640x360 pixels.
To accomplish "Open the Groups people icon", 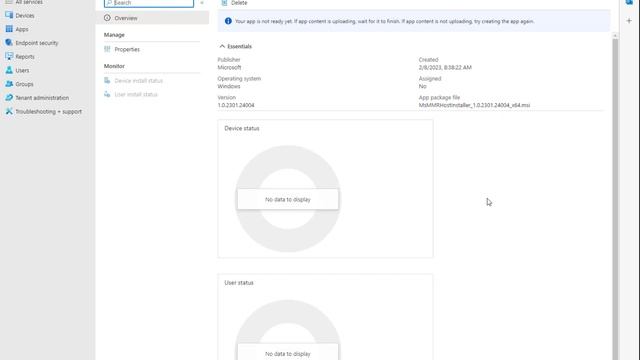I will point(9,84).
